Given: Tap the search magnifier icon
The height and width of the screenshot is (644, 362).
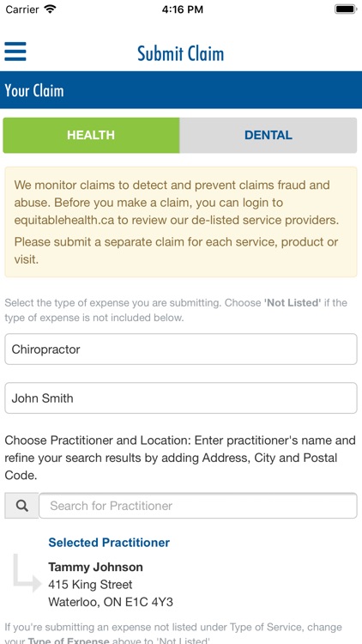Looking at the screenshot, I should (21, 506).
